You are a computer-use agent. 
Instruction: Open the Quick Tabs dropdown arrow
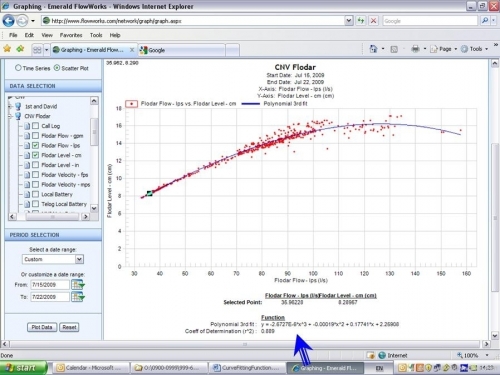click(x=46, y=50)
